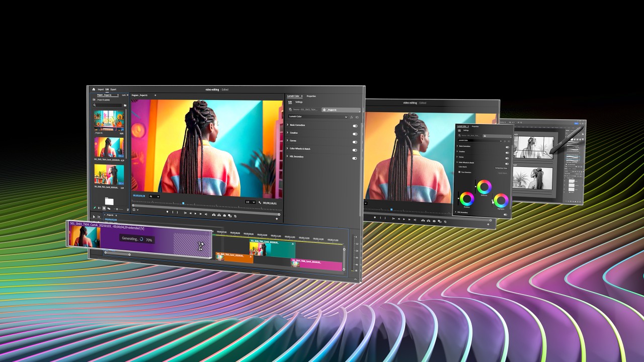Click Export Frame camera in second Premiere window

click(434, 220)
